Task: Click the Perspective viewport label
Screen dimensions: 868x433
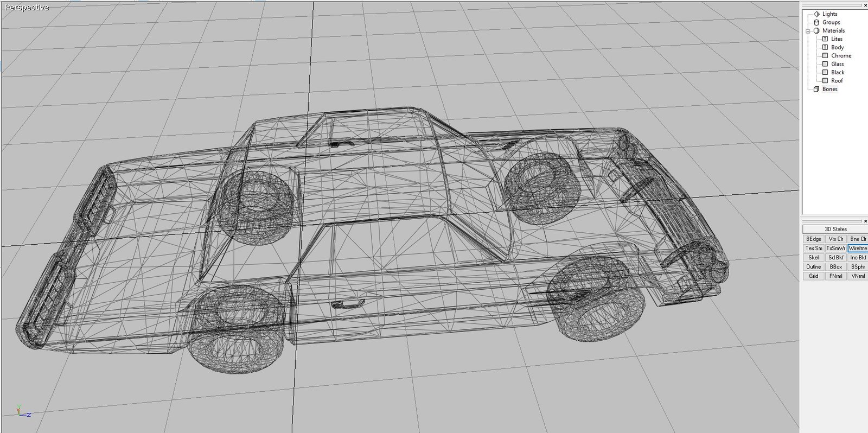Action: click(27, 8)
